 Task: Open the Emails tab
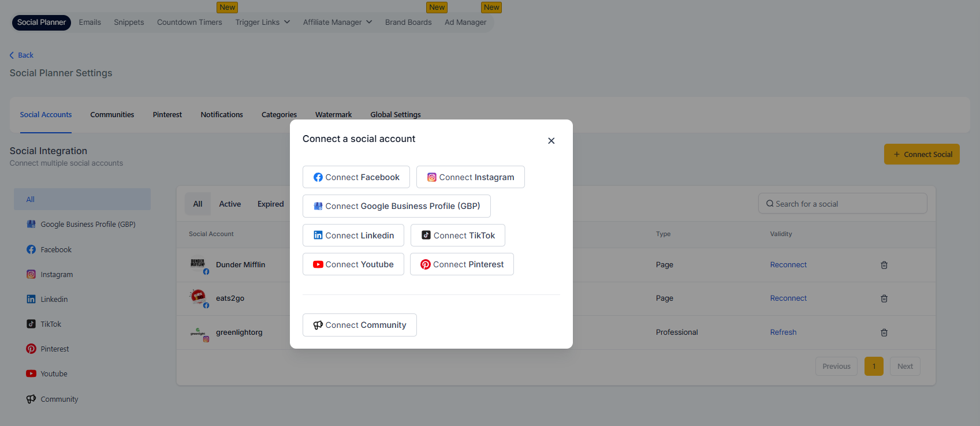pos(90,23)
